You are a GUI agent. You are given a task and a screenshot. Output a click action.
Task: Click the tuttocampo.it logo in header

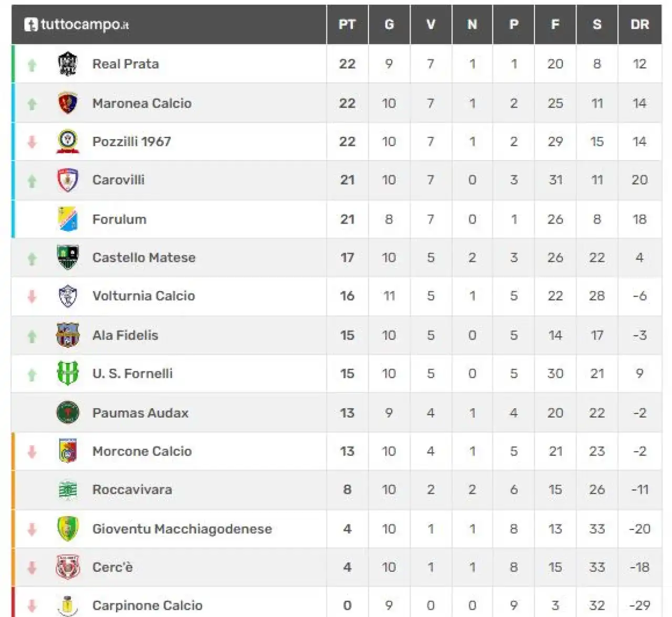[77, 24]
